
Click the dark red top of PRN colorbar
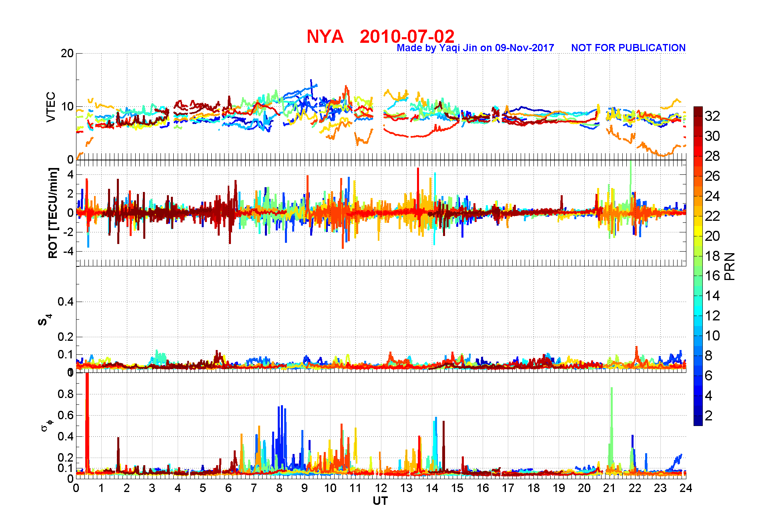click(698, 111)
